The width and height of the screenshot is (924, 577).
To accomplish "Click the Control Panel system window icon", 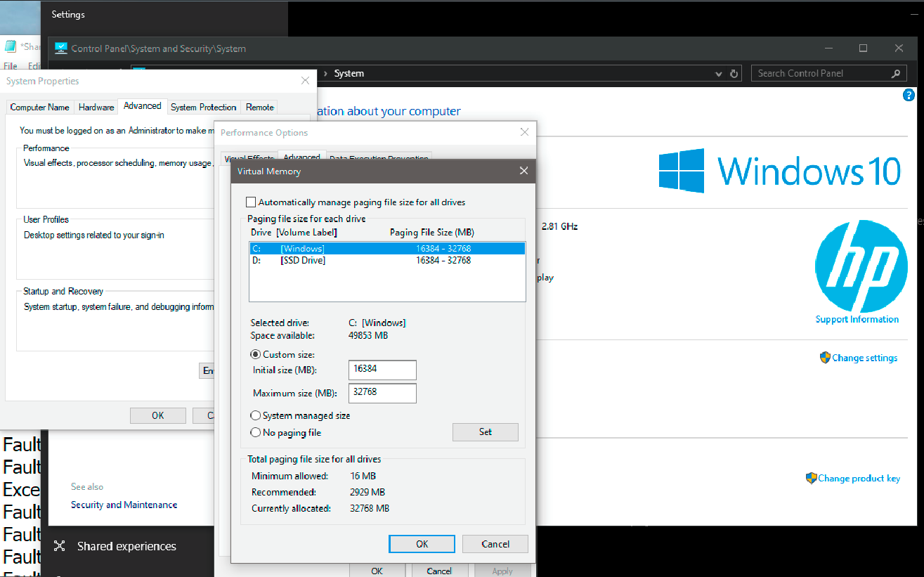I will coord(61,48).
